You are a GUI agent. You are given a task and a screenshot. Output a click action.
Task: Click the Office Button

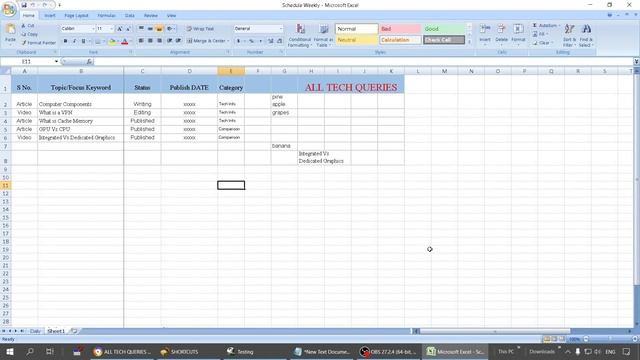pyautogui.click(x=9, y=9)
